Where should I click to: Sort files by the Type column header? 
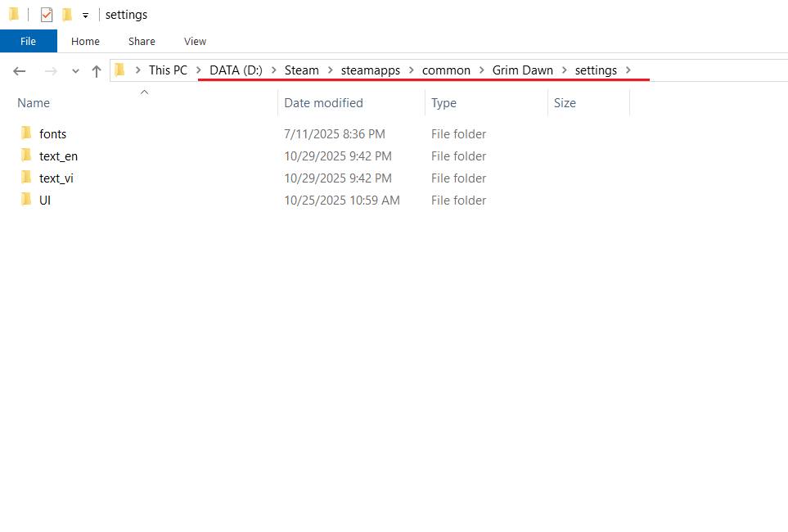[x=444, y=103]
